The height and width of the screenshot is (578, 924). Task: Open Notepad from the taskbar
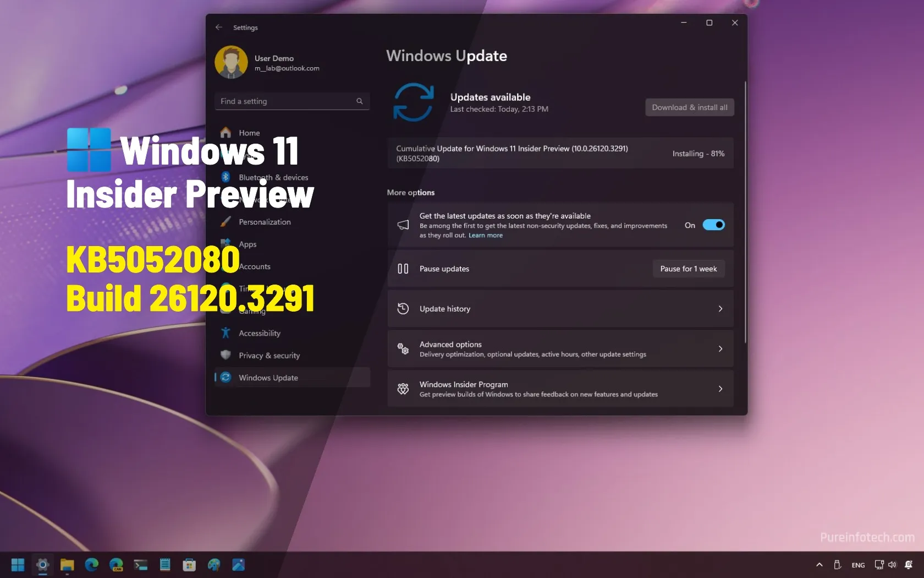coord(165,565)
